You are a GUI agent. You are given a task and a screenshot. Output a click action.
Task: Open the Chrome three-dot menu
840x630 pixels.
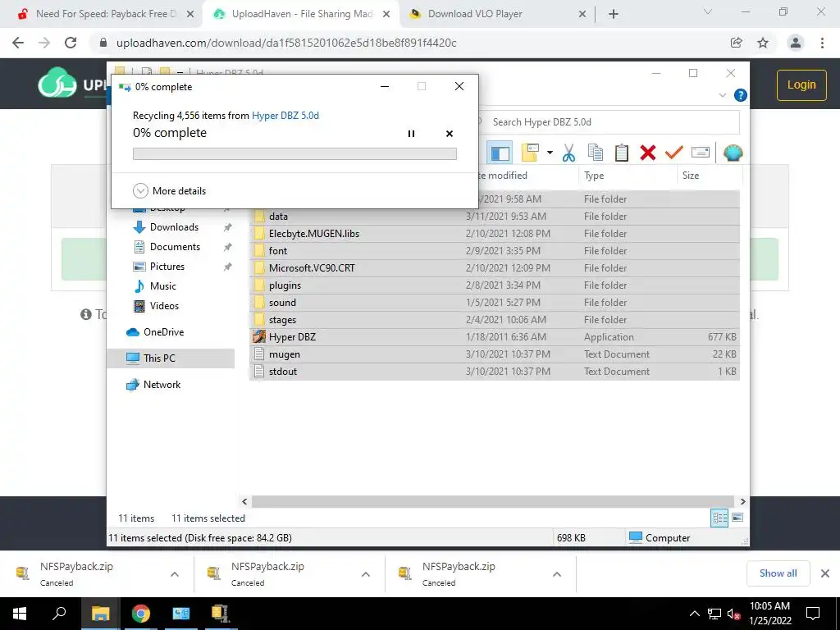coord(822,43)
